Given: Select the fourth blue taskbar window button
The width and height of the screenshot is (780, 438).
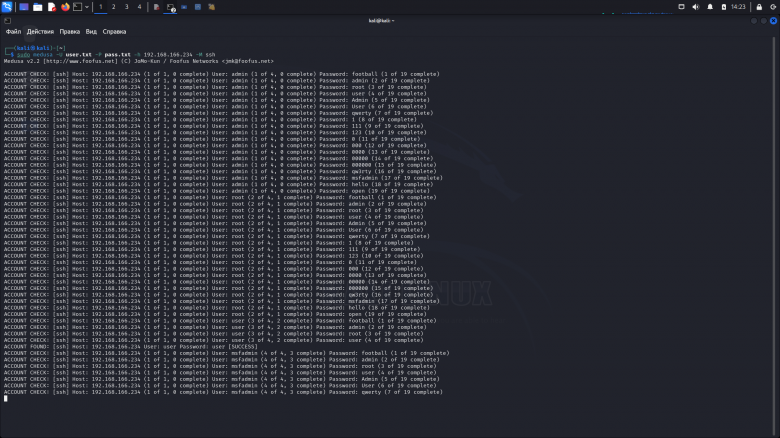Looking at the screenshot, I should (197, 7).
